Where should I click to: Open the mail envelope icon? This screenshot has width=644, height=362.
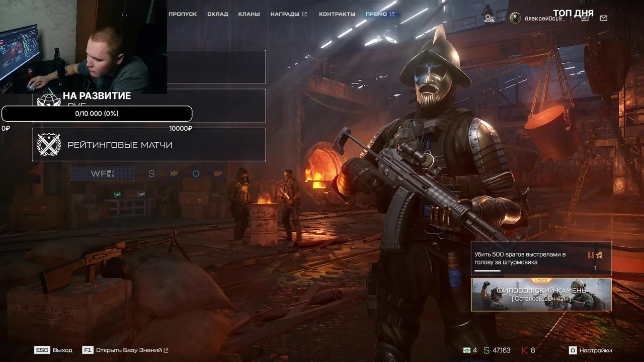point(604,18)
